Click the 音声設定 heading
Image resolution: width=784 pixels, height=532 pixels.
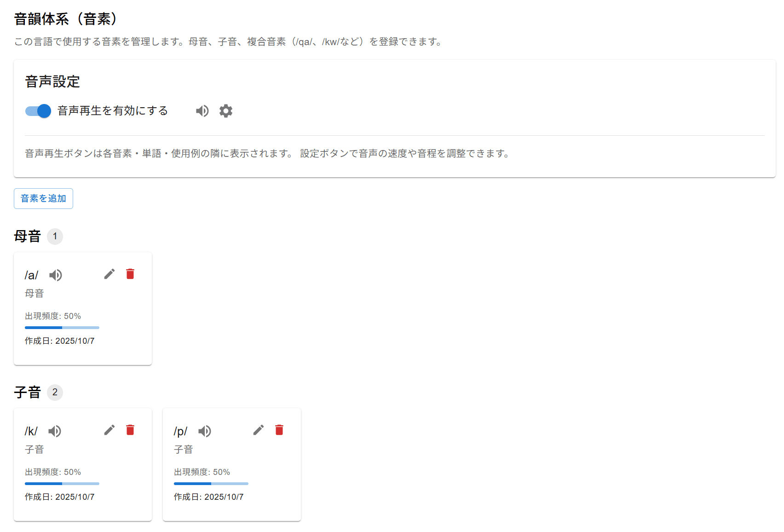(52, 82)
